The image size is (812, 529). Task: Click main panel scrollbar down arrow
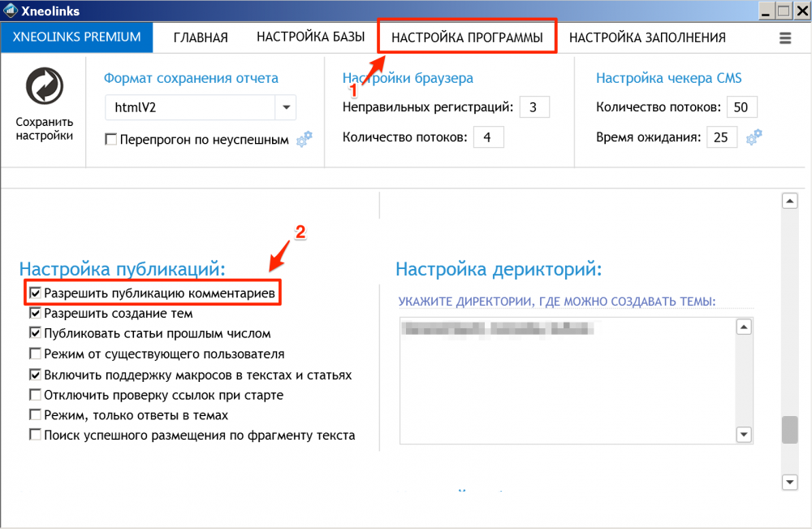pyautogui.click(x=790, y=482)
